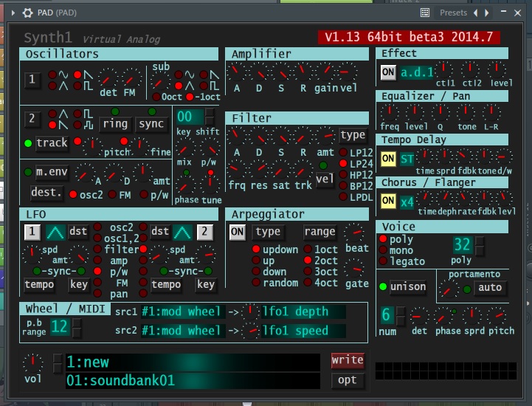Click the filter res knob
This screenshot has height=406, width=532.
pyautogui.click(x=259, y=169)
